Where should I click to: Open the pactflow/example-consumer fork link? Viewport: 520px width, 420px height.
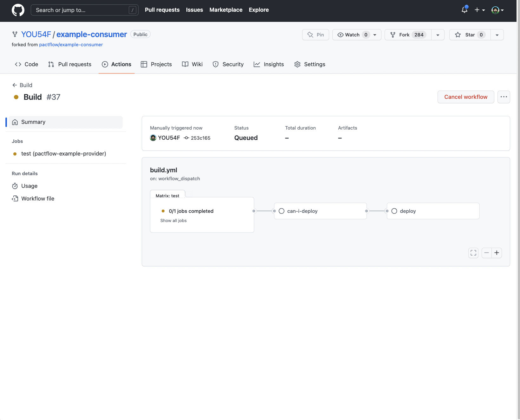[71, 45]
